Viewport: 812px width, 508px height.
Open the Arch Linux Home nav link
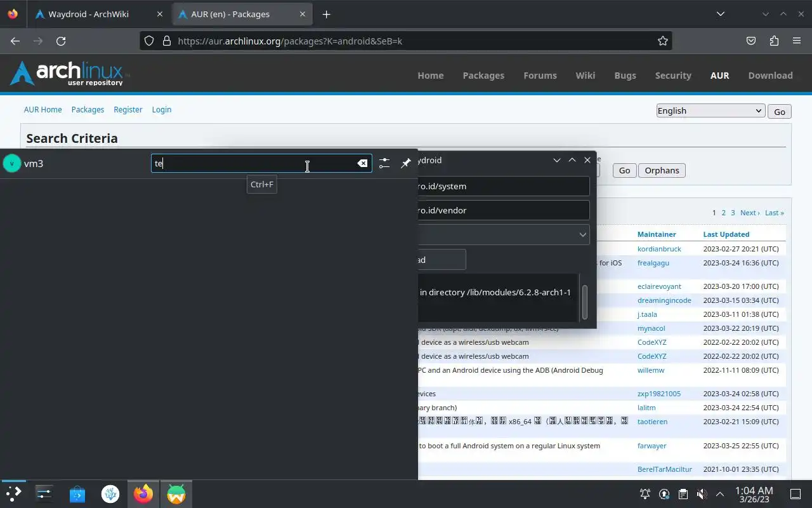pos(430,75)
